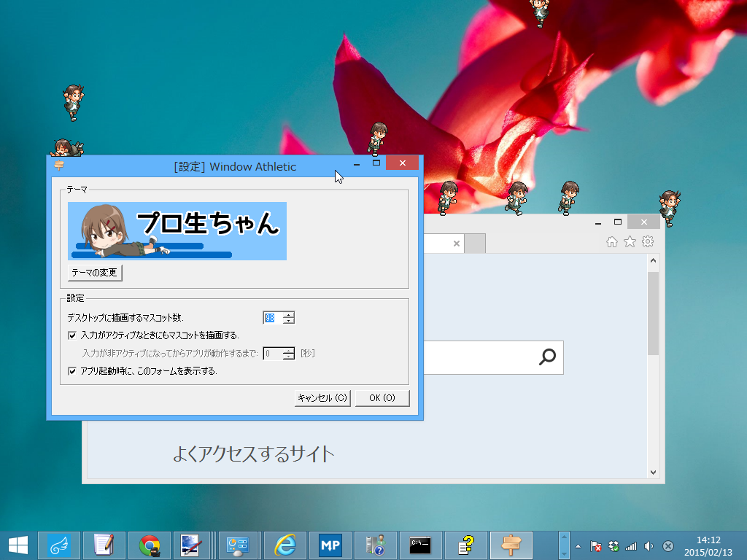The width and height of the screenshot is (747, 560).
Task: Close the Internet Explorer tab
Action: [x=457, y=244]
